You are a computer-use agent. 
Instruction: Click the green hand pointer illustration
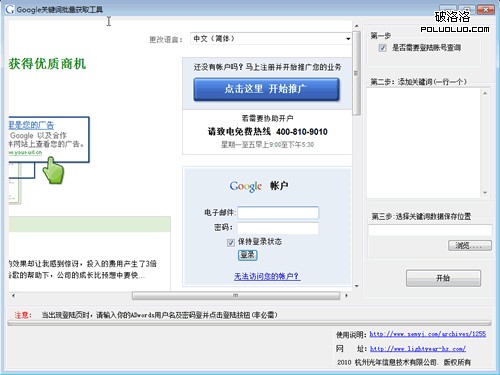[x=53, y=171]
